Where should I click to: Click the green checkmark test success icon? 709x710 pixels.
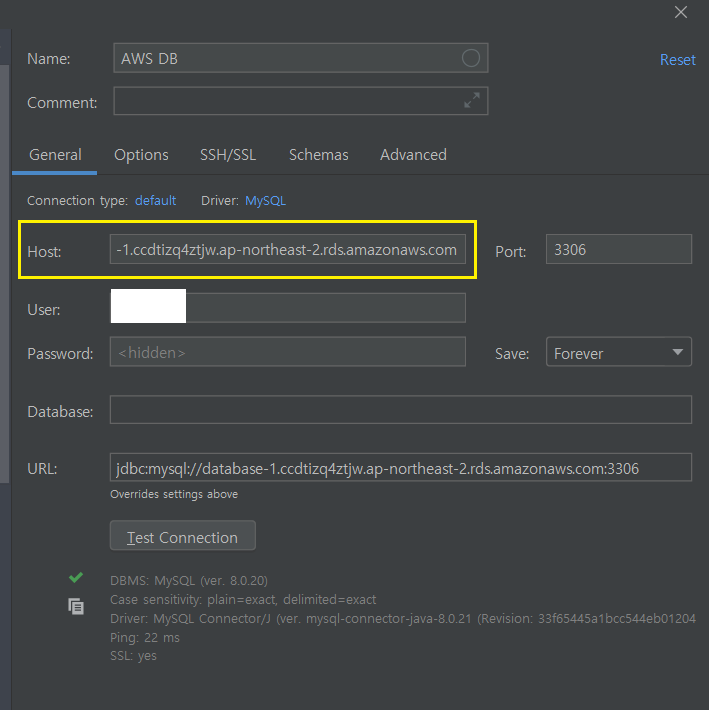[76, 577]
